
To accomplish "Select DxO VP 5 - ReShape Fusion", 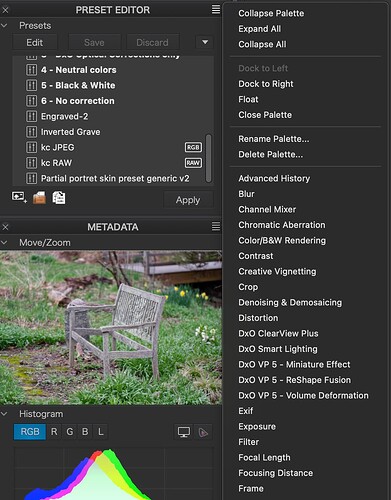I will [294, 380].
